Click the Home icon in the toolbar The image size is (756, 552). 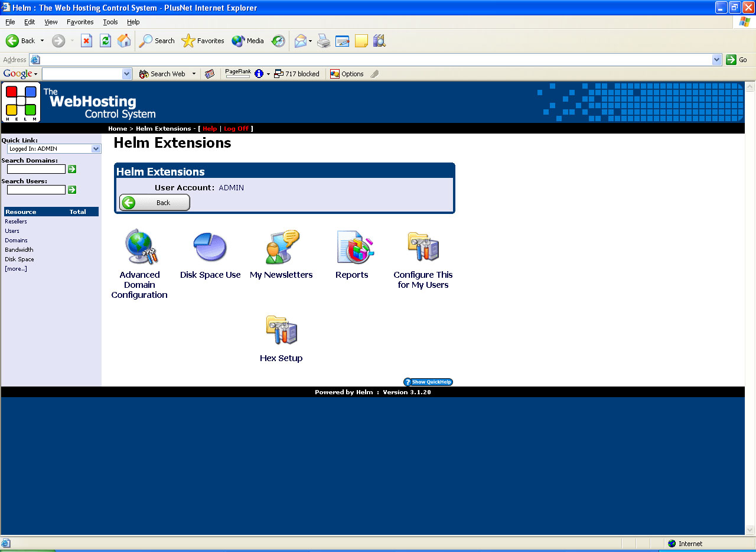click(x=124, y=41)
